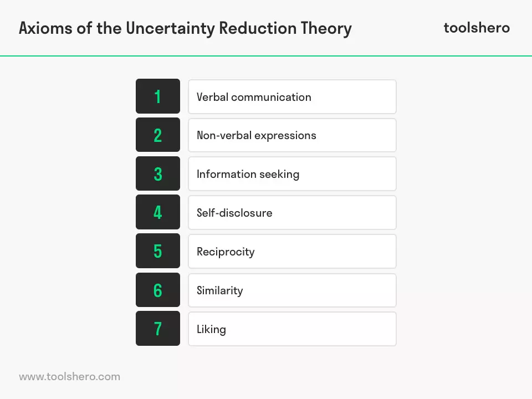Select the number 4 tile

tap(158, 212)
